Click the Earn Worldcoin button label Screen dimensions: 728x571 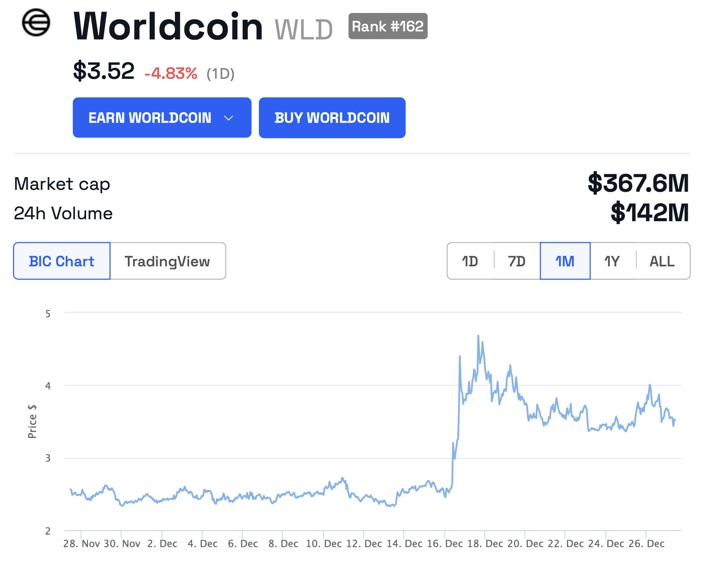(x=150, y=118)
